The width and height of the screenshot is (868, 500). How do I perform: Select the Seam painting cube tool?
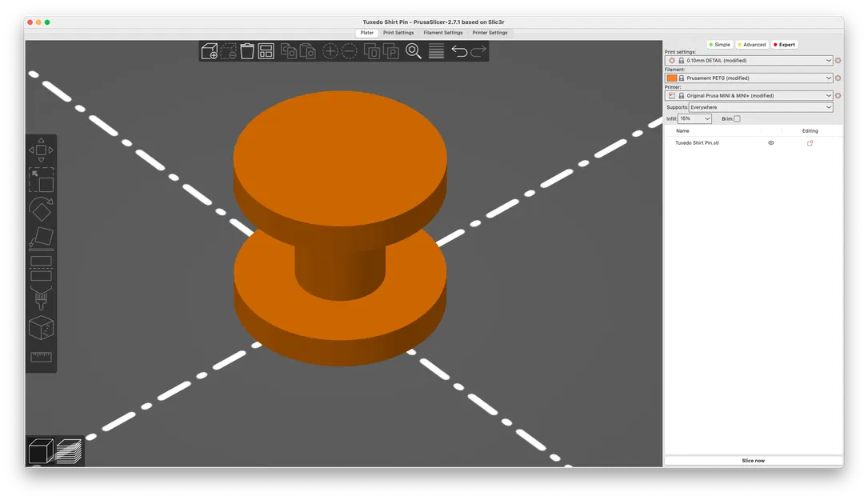click(41, 328)
